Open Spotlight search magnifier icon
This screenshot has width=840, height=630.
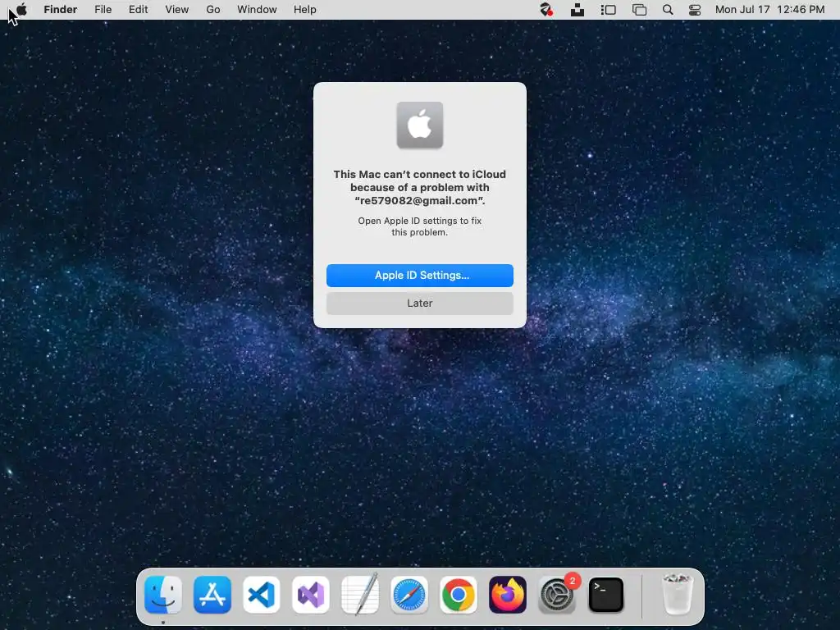click(x=668, y=10)
